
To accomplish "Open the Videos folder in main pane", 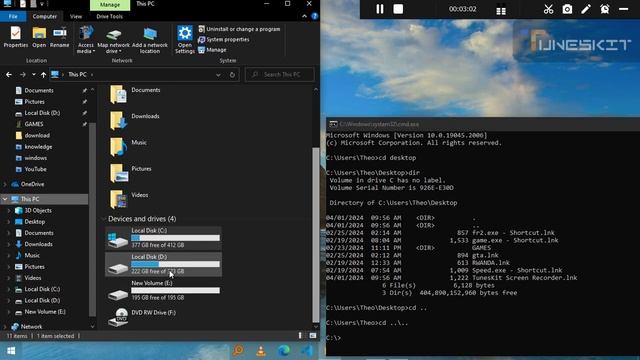I will coord(129,199).
